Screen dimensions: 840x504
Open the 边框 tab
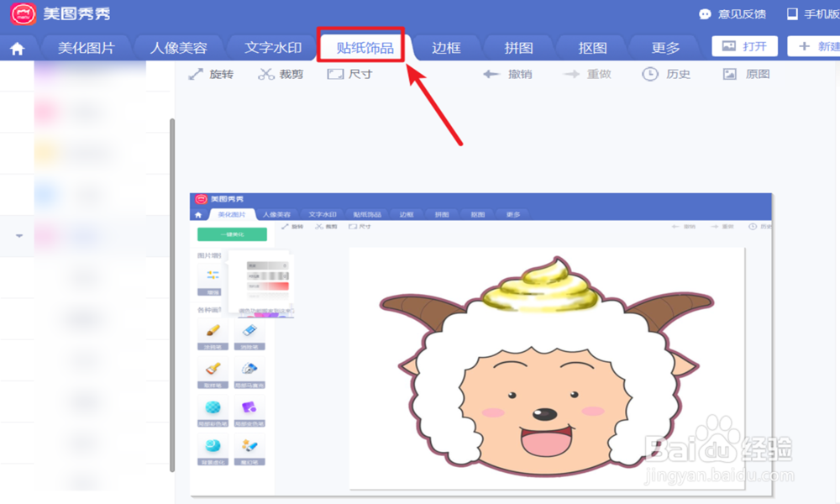click(446, 48)
